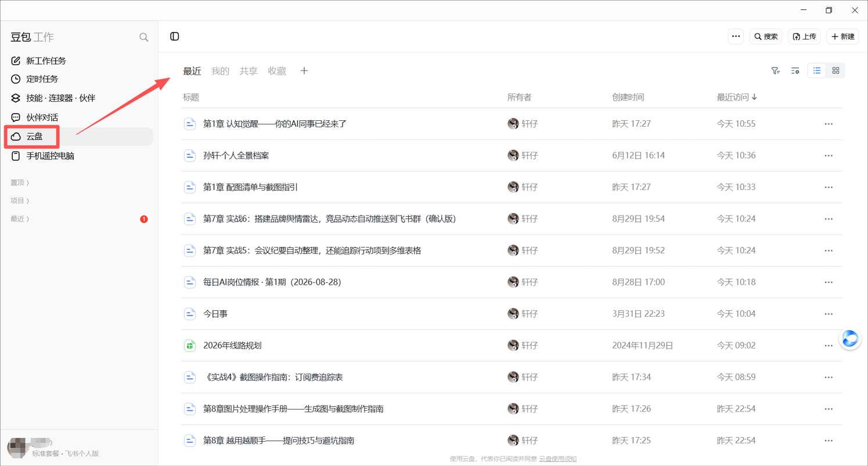The image size is (868, 466).
Task: Click the 新建 create button
Action: tap(842, 37)
